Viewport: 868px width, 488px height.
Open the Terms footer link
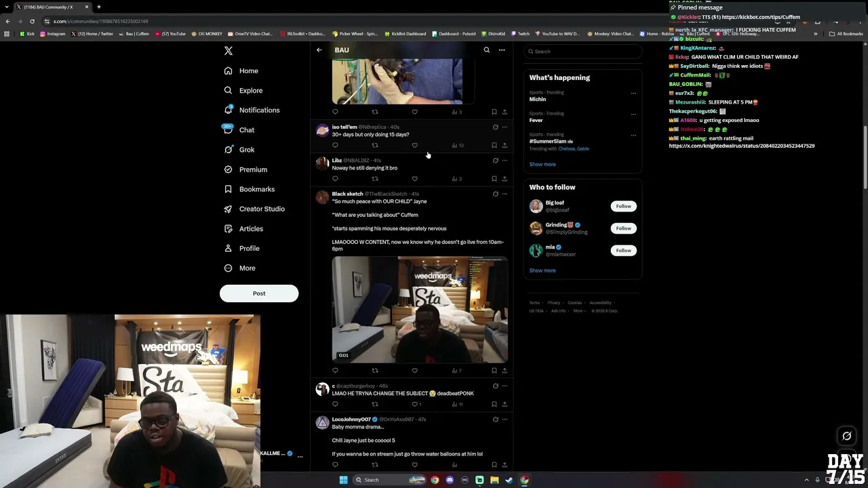click(534, 303)
